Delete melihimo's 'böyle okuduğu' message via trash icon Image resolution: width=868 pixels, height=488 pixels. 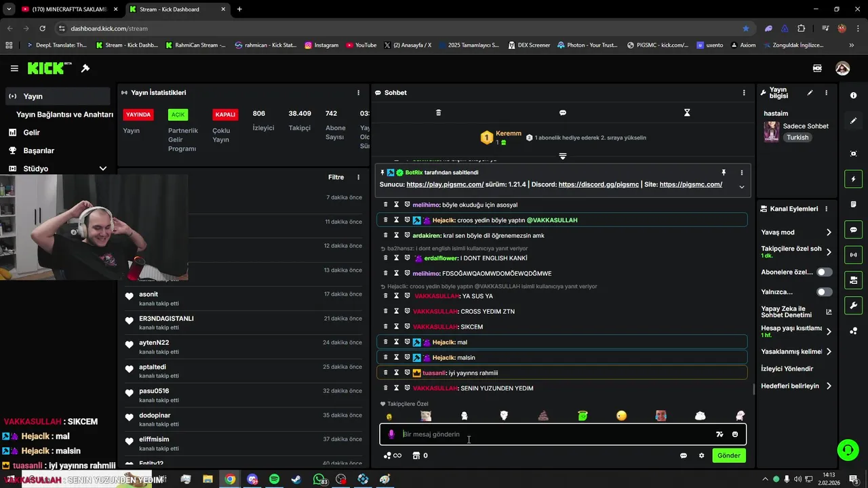point(386,205)
